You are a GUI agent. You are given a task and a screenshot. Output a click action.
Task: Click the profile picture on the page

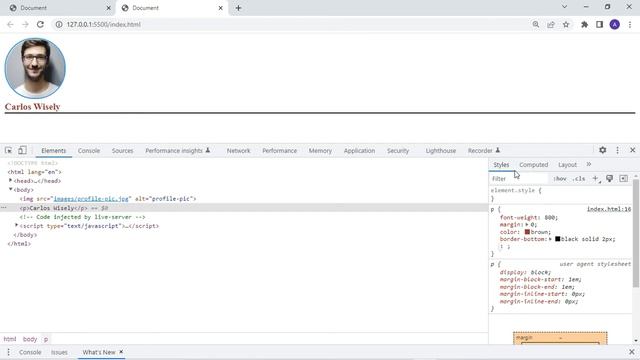click(35, 68)
